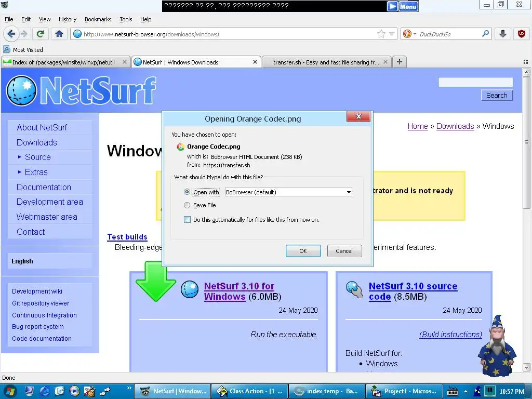Switch to 'Class Action' taskbar window
The width and height of the screenshot is (532, 399).
[x=250, y=391]
